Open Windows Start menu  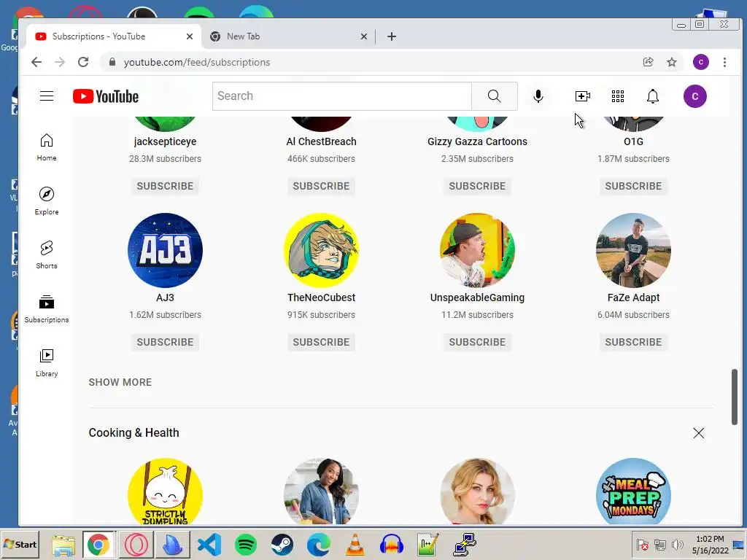[20, 544]
